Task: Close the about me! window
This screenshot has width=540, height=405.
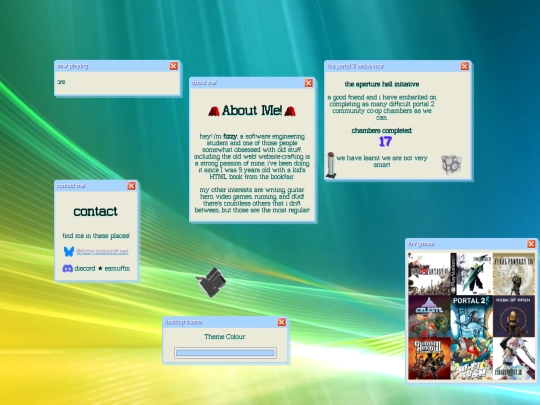Action: point(309,83)
